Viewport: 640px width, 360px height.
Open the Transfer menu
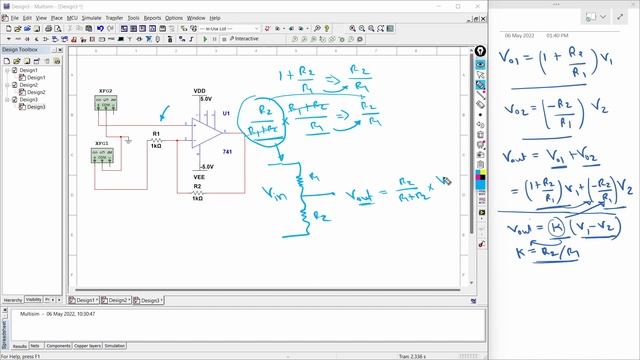[114, 18]
